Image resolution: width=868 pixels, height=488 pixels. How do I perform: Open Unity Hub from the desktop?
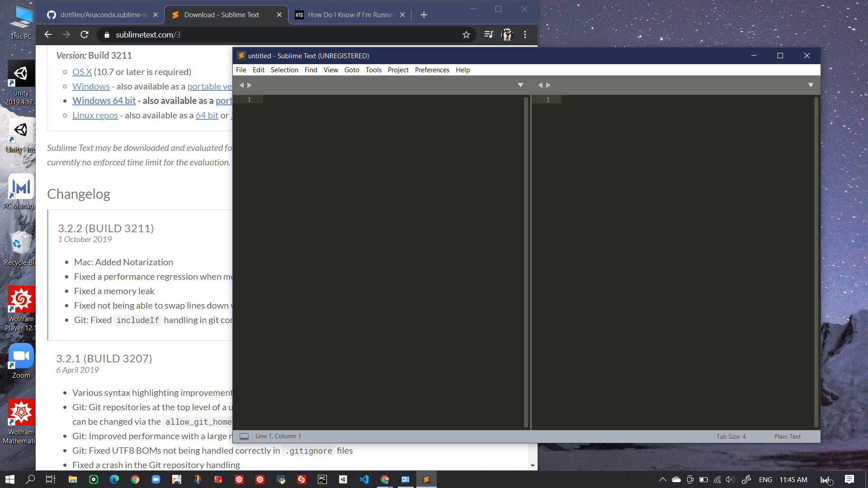20,130
